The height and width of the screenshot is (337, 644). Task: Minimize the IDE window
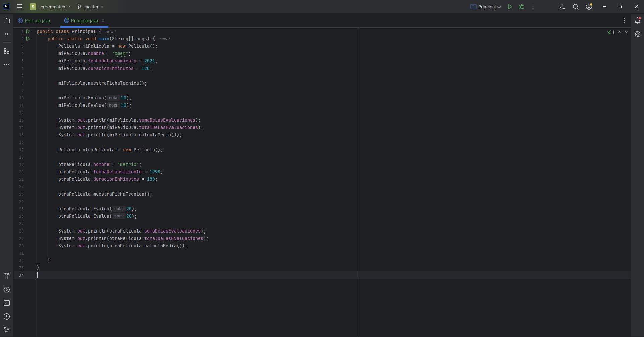pos(605,7)
